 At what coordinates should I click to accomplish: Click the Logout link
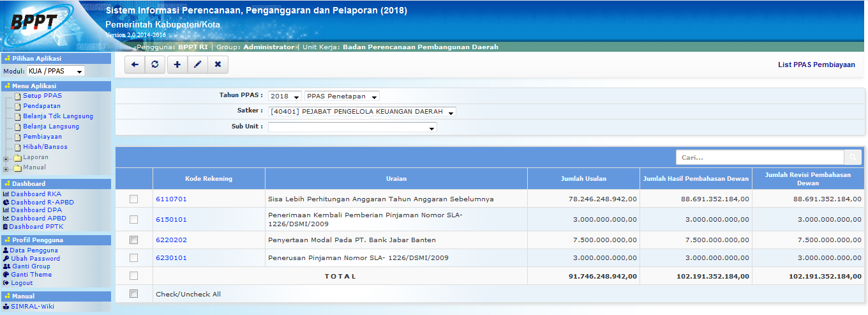22,283
